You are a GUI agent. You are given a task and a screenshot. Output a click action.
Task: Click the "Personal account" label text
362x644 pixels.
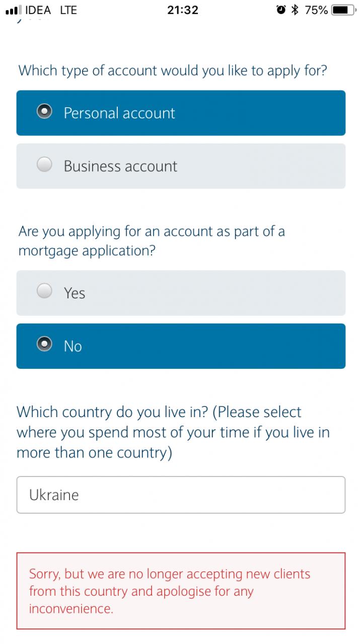(x=119, y=113)
